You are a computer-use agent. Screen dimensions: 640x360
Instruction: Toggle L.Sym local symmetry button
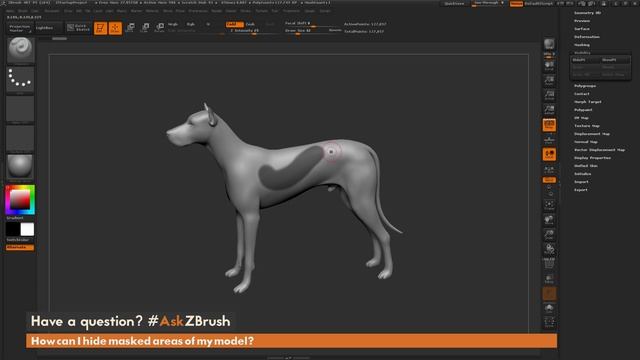click(x=549, y=169)
